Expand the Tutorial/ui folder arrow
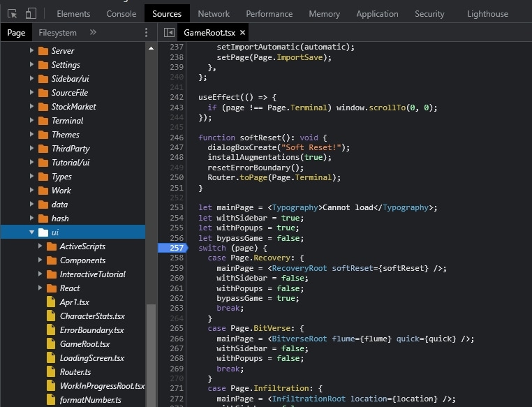The width and height of the screenshot is (532, 407). (x=31, y=162)
